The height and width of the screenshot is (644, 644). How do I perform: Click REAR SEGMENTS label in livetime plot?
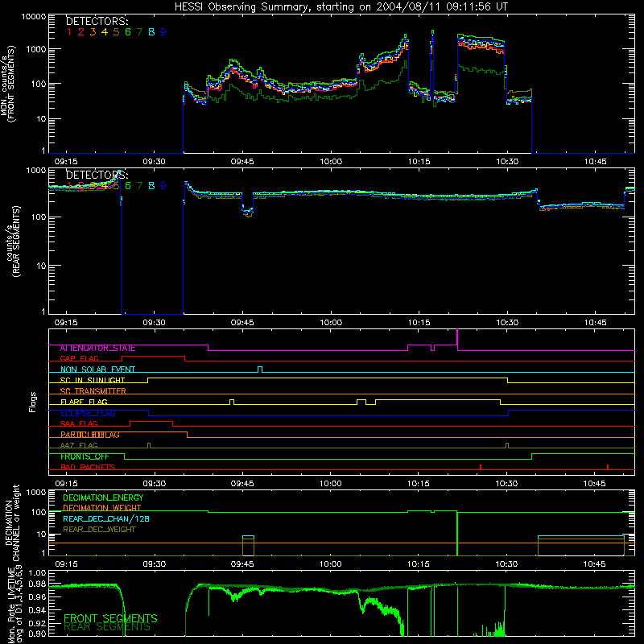coord(107,627)
